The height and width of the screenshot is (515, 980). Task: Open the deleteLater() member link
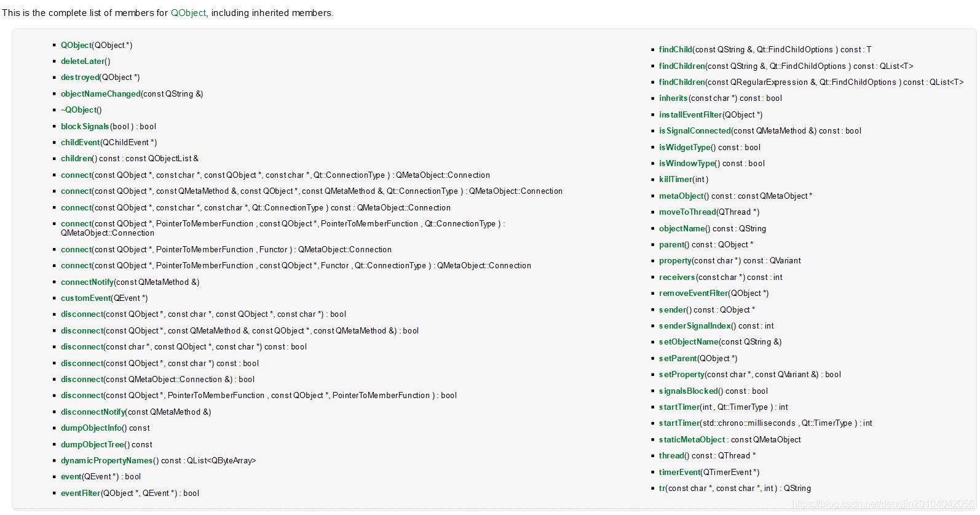(83, 62)
